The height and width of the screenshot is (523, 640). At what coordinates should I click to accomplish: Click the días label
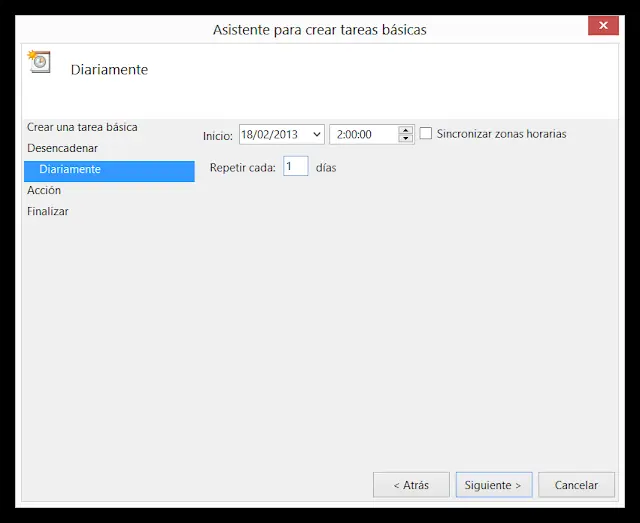pyautogui.click(x=326, y=167)
